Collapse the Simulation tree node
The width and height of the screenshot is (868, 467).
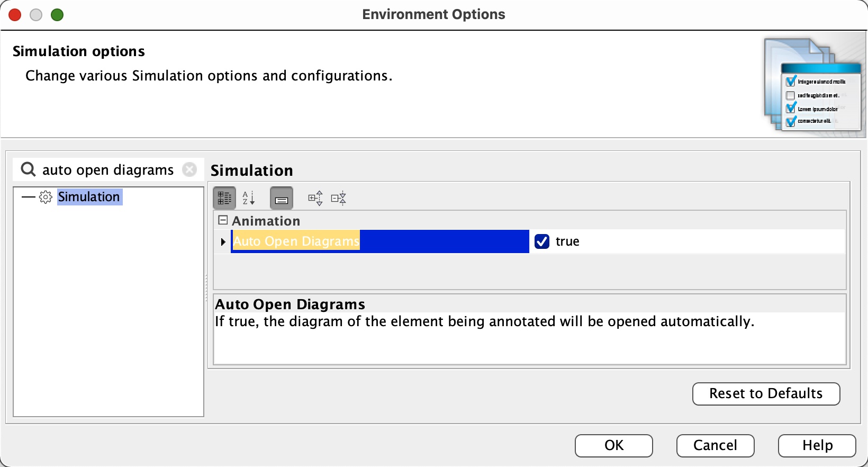pyautogui.click(x=27, y=197)
